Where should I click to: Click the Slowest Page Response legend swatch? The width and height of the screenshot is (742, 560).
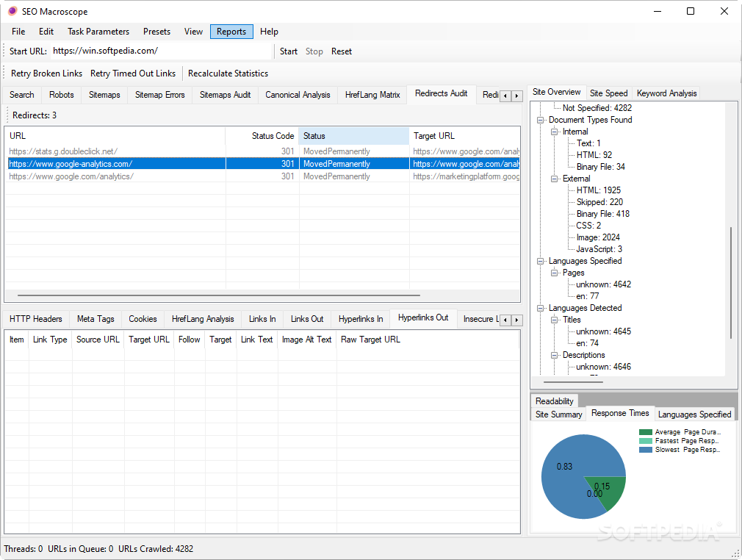(646, 450)
